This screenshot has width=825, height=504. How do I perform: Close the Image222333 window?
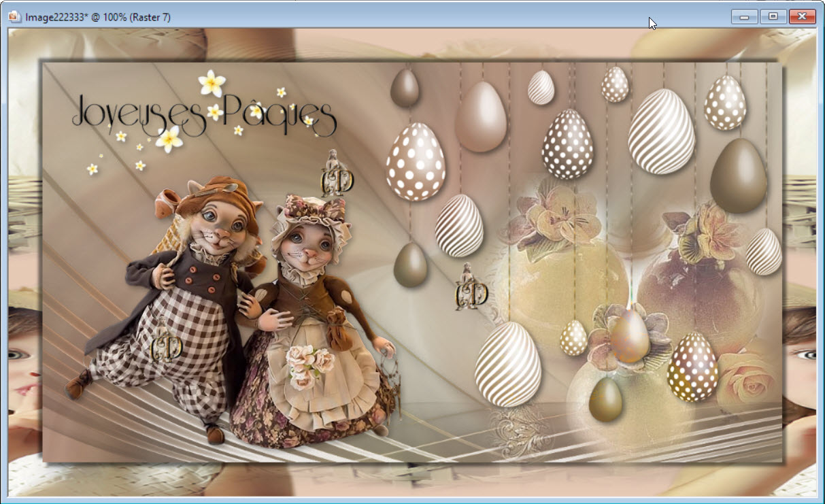(803, 17)
